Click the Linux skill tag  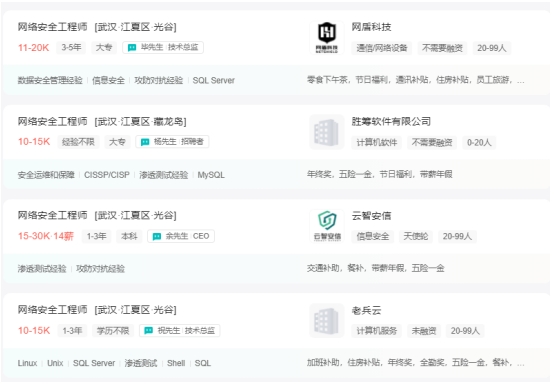[x=27, y=363]
